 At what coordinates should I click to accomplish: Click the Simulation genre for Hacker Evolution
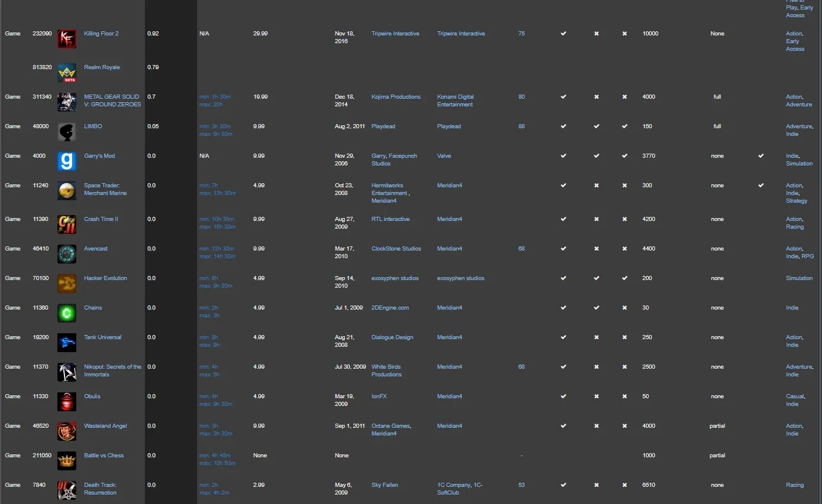[799, 278]
